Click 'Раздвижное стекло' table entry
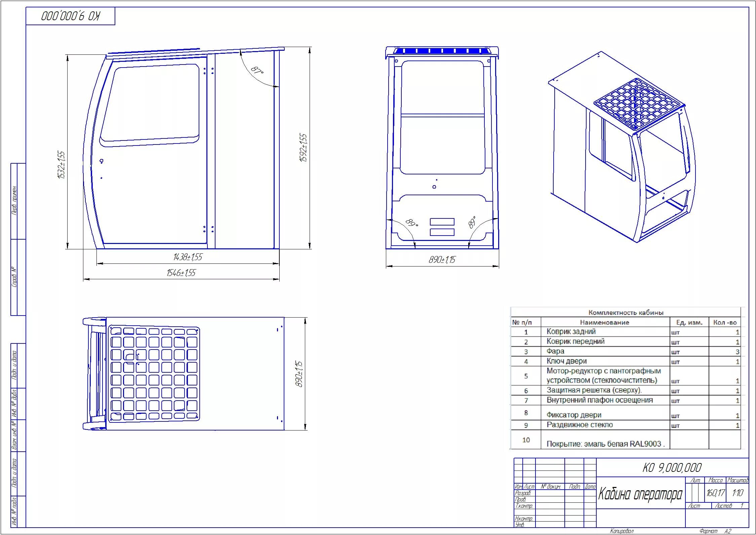 (x=580, y=425)
